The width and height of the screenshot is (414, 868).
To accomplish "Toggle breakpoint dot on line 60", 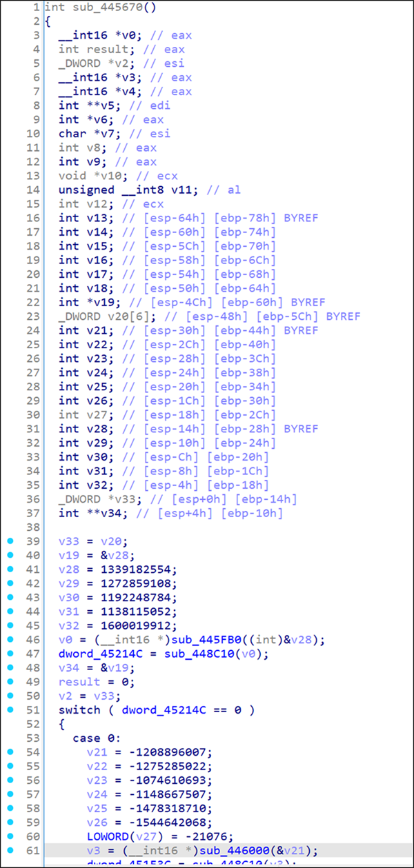I will coord(10,836).
